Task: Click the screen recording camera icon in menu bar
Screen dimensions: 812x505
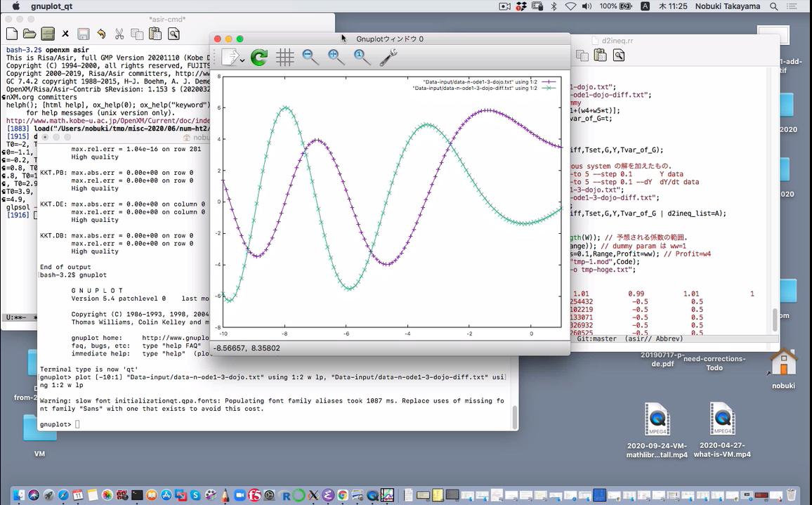Action: coord(504,6)
